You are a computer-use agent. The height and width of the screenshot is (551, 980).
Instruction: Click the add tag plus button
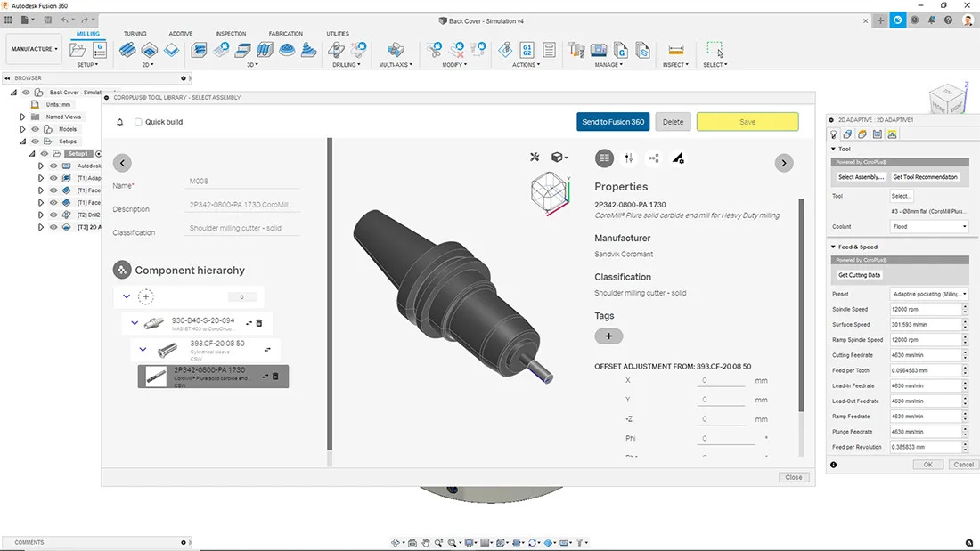(608, 336)
